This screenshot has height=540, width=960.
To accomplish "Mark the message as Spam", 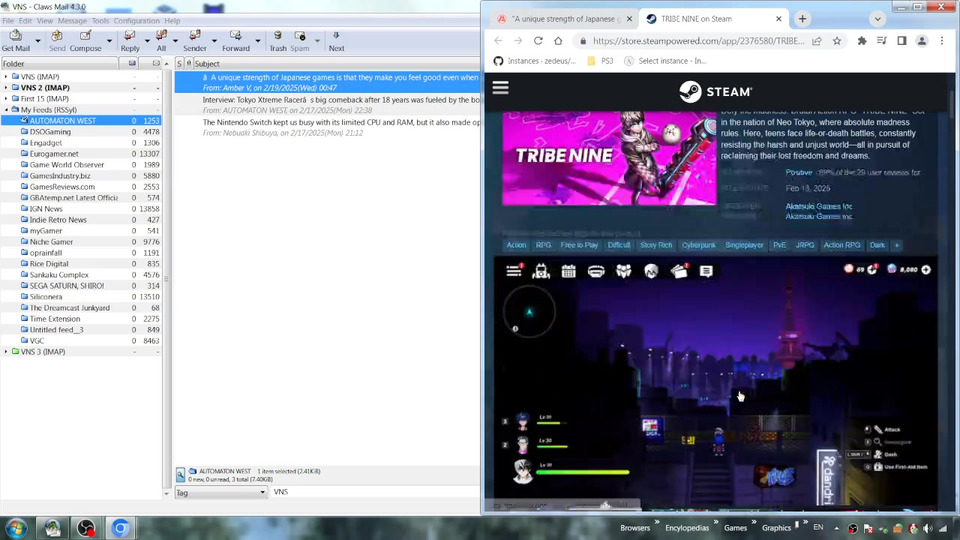I will 299,41.
